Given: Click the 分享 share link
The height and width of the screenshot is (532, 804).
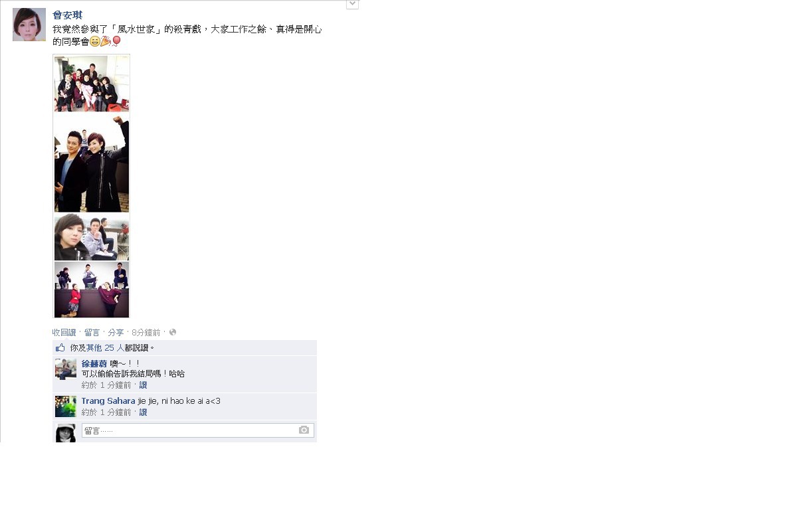Looking at the screenshot, I should [116, 332].
